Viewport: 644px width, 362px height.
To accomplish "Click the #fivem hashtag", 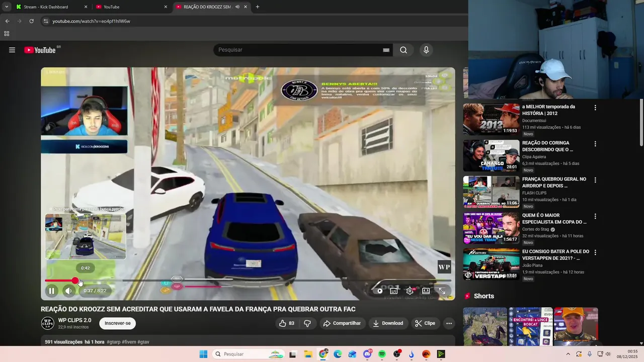I will click(129, 342).
